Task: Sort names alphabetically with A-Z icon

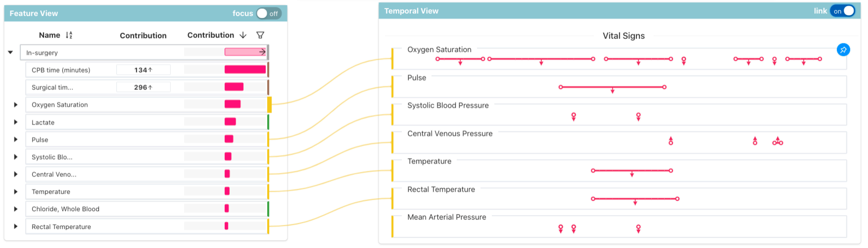Action: [69, 35]
